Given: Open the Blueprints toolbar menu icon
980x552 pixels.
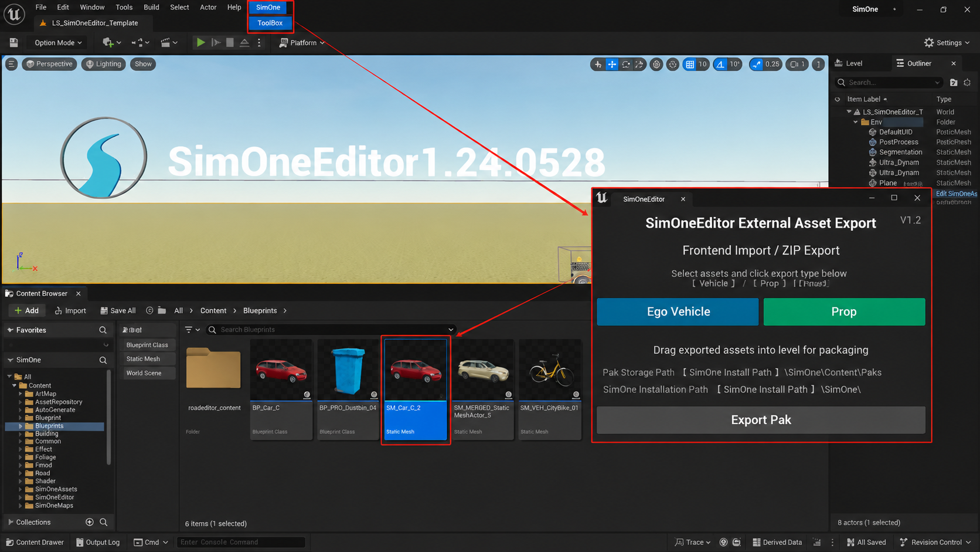Looking at the screenshot, I should point(140,42).
